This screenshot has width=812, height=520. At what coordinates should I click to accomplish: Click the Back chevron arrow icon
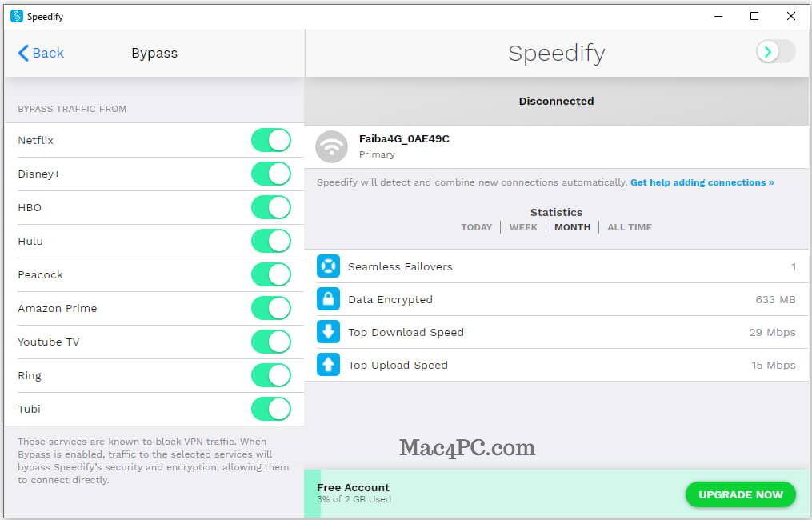point(23,53)
